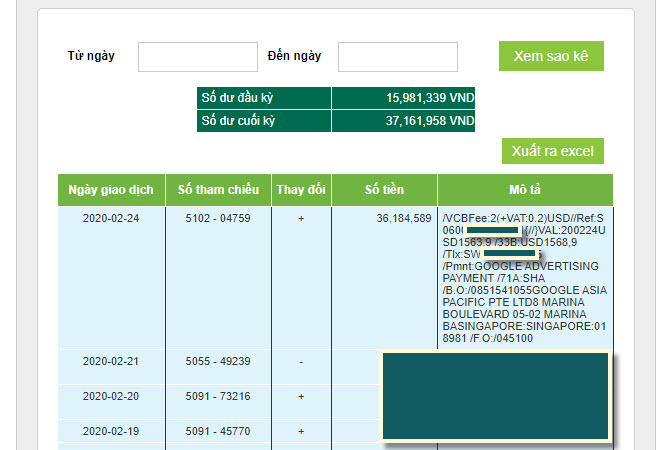This screenshot has height=450, width=660.
Task: Click the minus sign in 2020-02-21 row
Action: tap(301, 362)
